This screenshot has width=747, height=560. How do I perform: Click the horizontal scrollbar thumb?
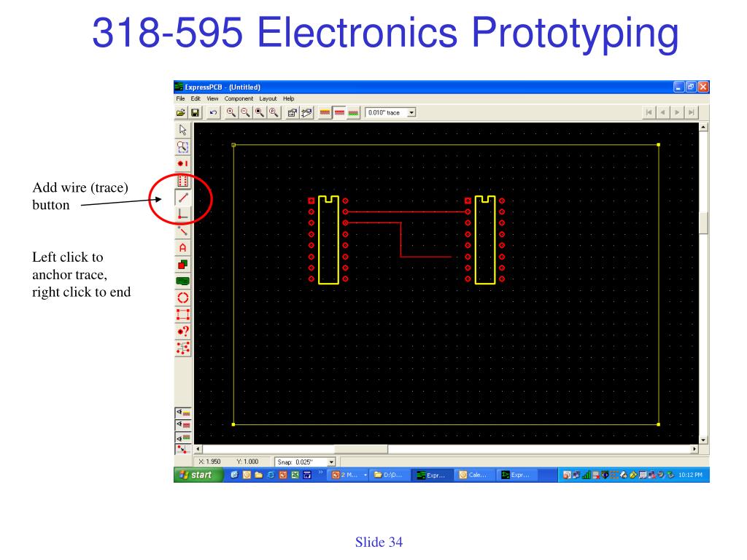[x=361, y=449]
